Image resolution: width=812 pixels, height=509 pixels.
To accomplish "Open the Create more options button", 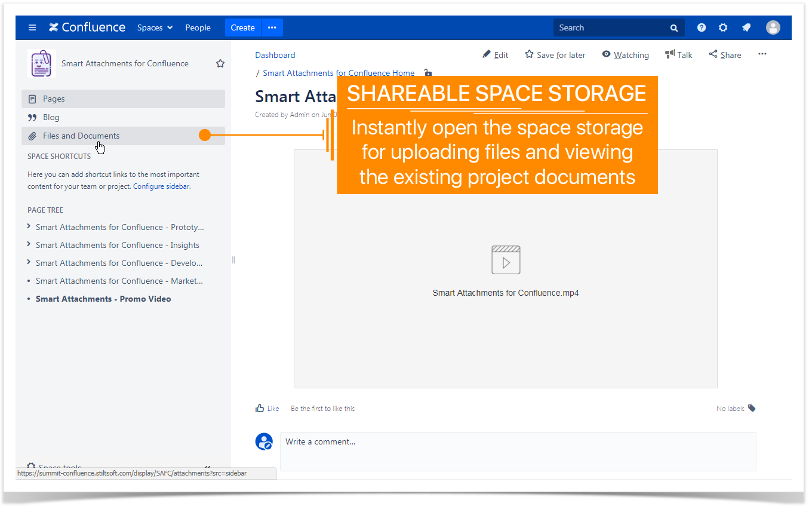I will coord(272,27).
